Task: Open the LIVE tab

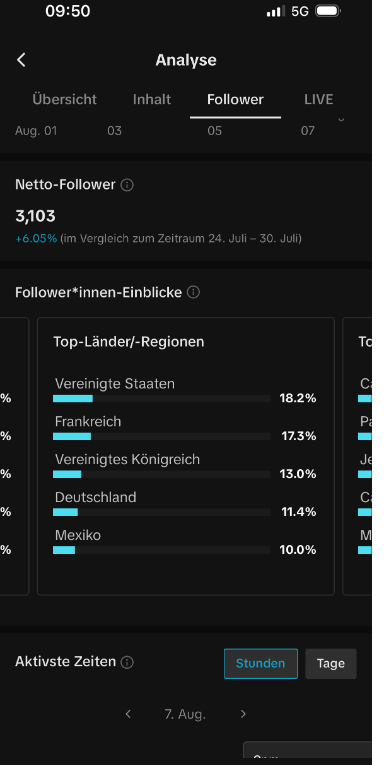Action: [x=319, y=100]
